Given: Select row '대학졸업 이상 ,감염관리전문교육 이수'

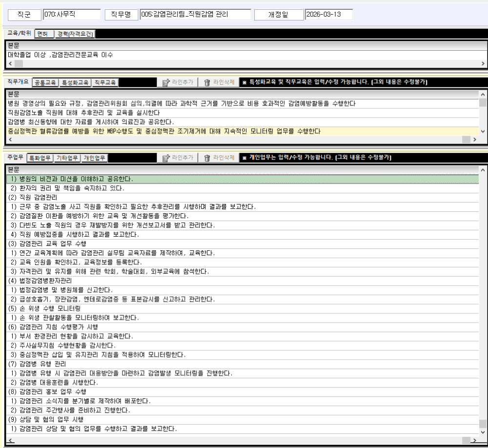Looking at the screenshot, I should [x=246, y=55].
